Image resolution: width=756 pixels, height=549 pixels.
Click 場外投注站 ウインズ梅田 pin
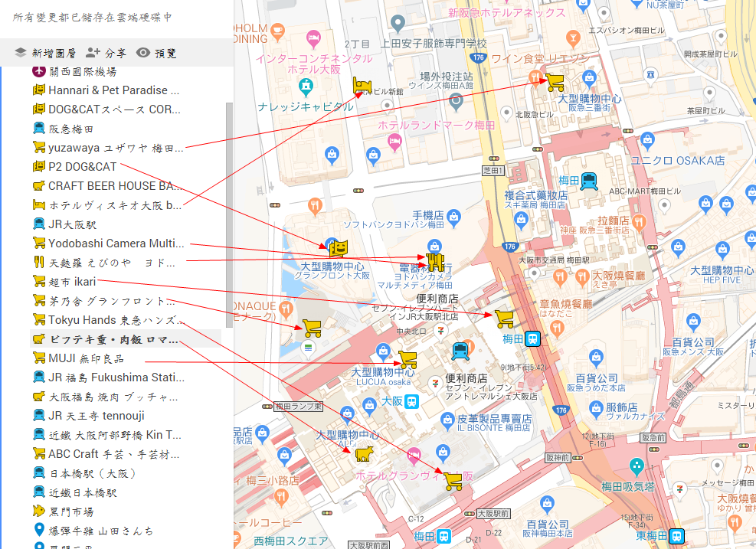(456, 102)
